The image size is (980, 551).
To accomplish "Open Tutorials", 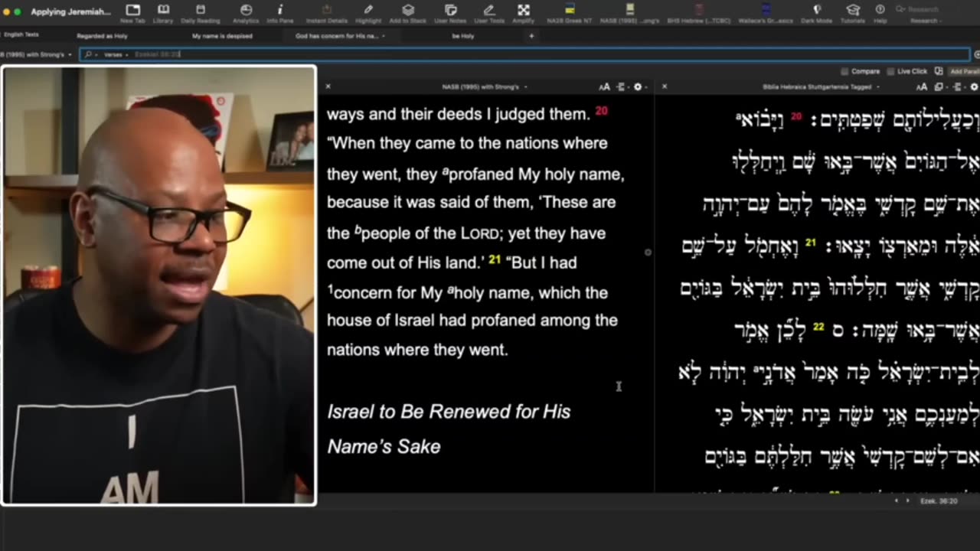I will pos(853,13).
